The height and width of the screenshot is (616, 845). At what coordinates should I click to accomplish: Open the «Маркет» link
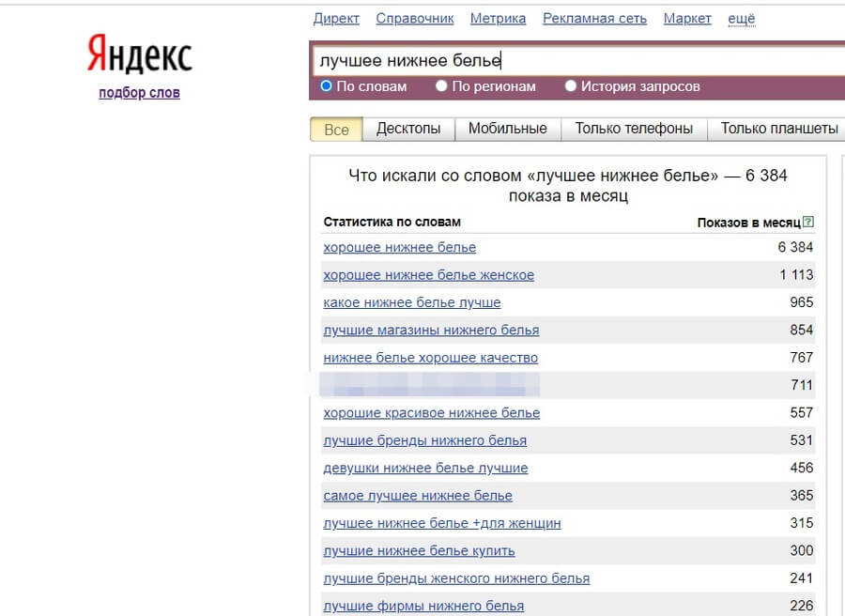[686, 18]
